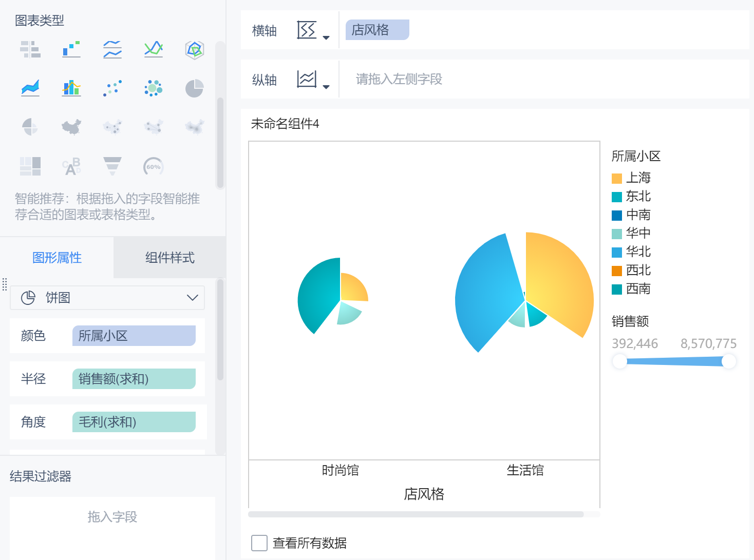Pick the 60% gauge chart icon
Screen dimensions: 754x560
coord(154,166)
